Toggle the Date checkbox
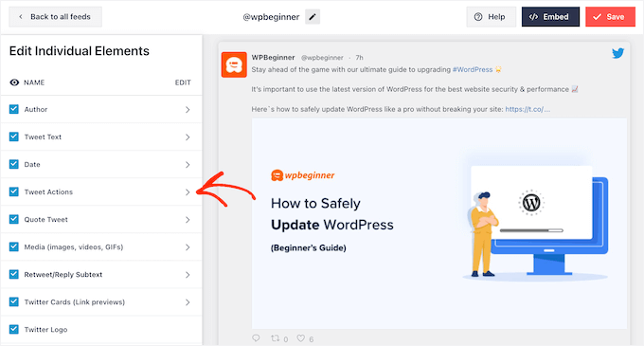This screenshot has width=644, height=346. pyautogui.click(x=14, y=164)
